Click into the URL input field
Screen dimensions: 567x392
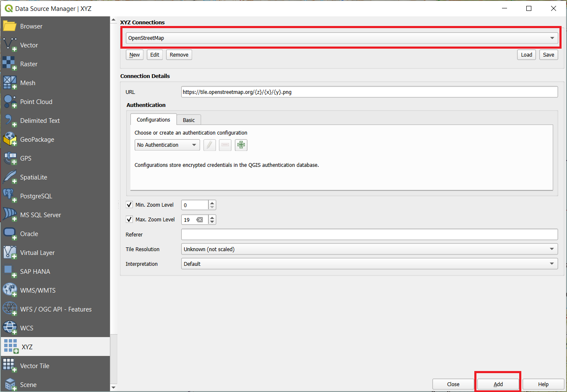(369, 92)
